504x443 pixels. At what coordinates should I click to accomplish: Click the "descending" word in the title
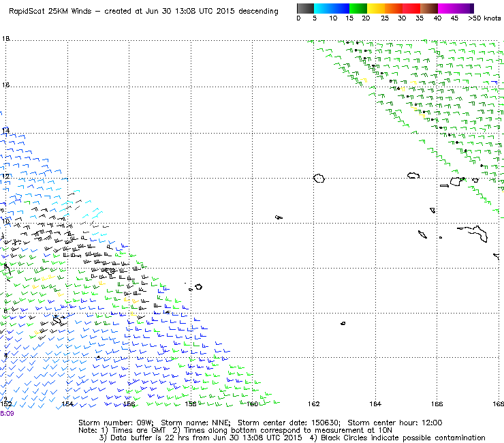point(258,12)
